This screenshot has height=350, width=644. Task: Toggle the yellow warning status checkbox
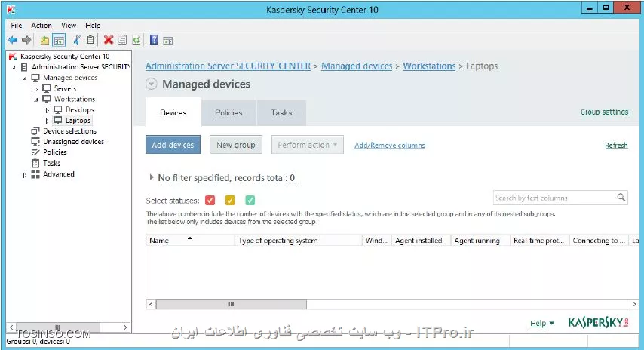pos(230,201)
